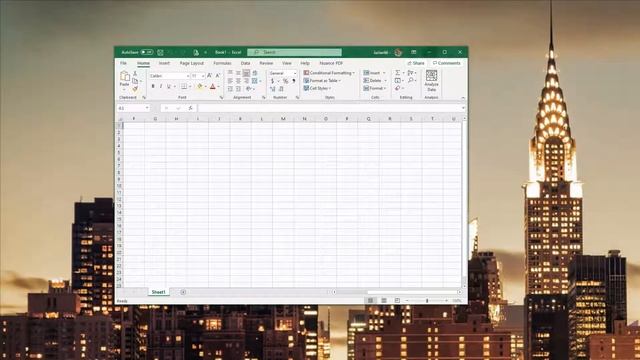640x360 pixels.
Task: Click the Share button
Action: (416, 63)
